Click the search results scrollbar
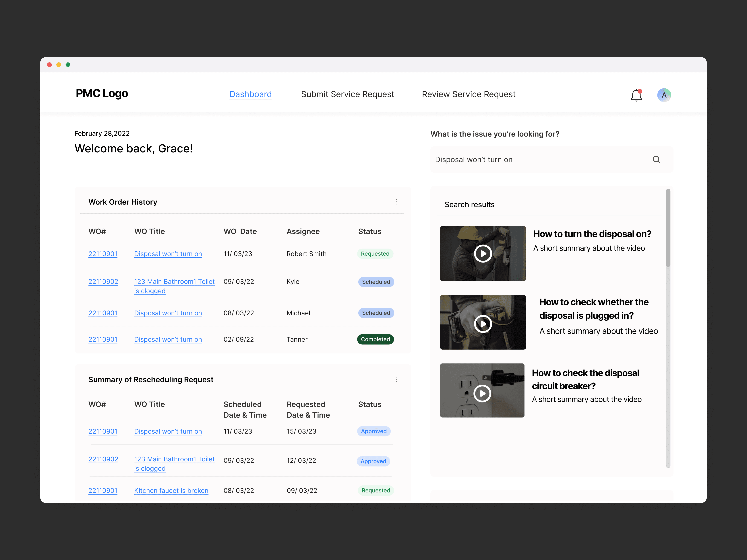The image size is (747, 560). (x=668, y=228)
